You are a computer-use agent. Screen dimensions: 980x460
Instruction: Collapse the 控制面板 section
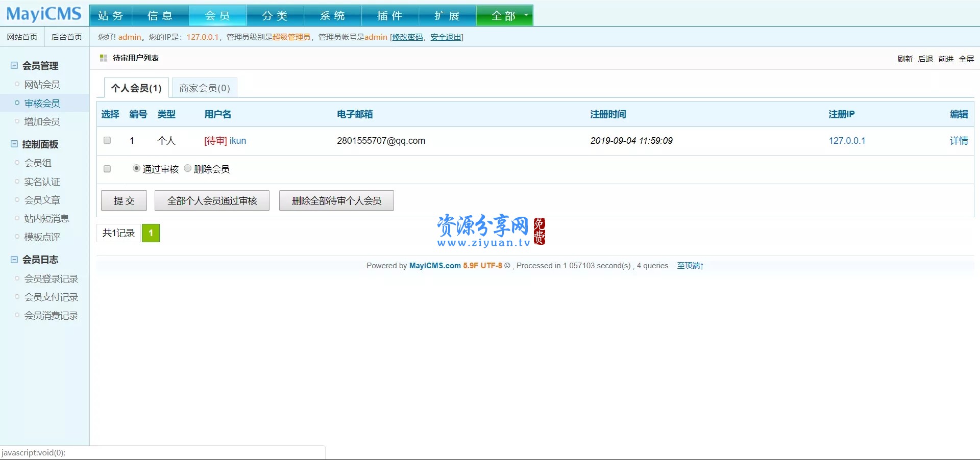tap(14, 144)
